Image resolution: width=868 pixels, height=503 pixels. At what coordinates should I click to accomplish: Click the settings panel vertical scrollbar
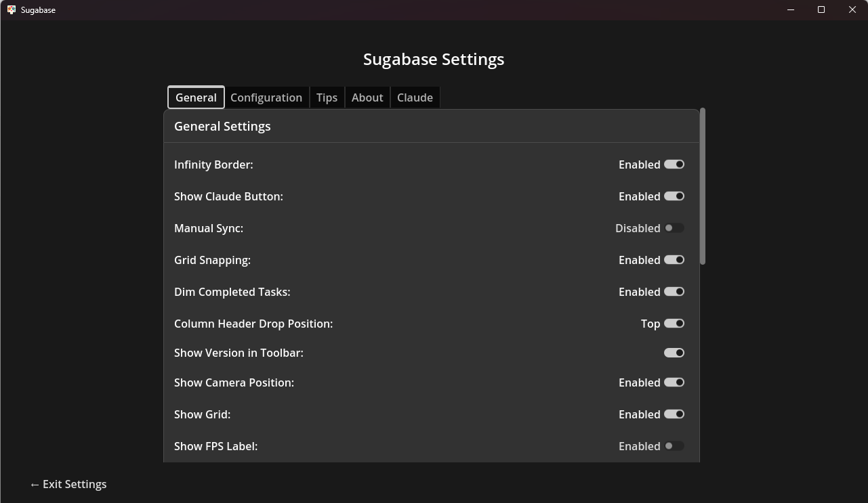pos(703,186)
